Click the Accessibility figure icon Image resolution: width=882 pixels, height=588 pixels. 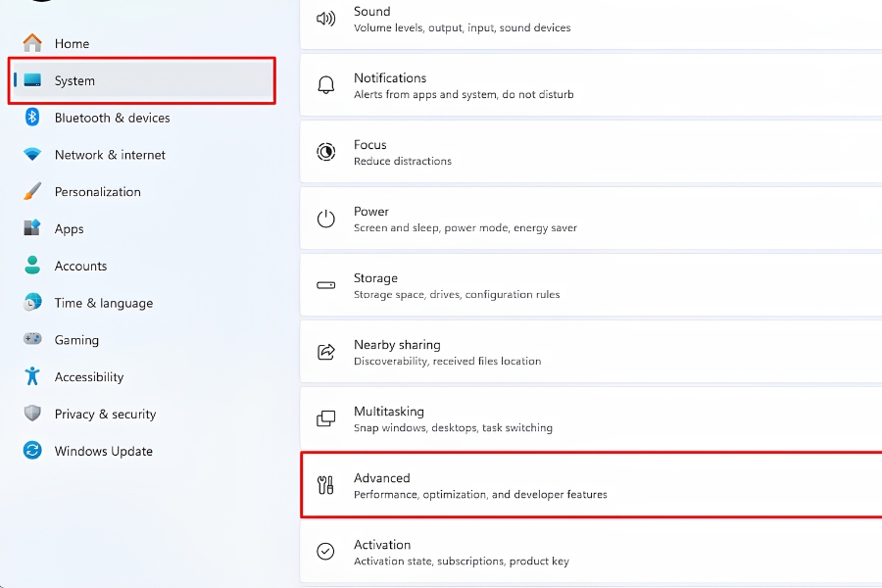click(32, 376)
